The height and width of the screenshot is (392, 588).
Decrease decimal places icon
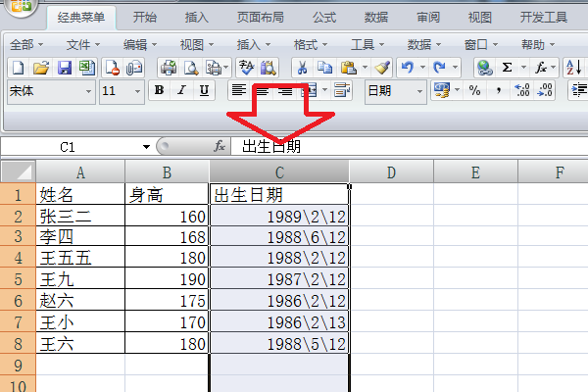545,90
